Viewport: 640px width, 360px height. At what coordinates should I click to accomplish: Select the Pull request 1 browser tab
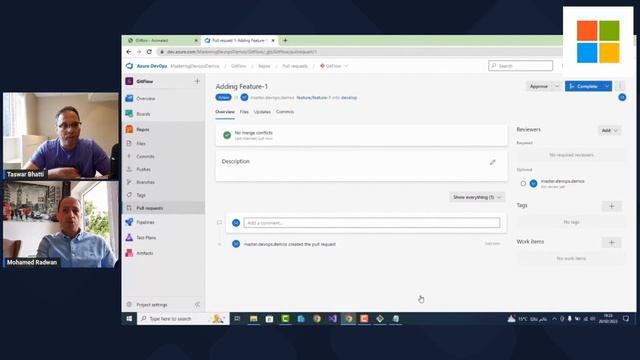click(x=239, y=40)
